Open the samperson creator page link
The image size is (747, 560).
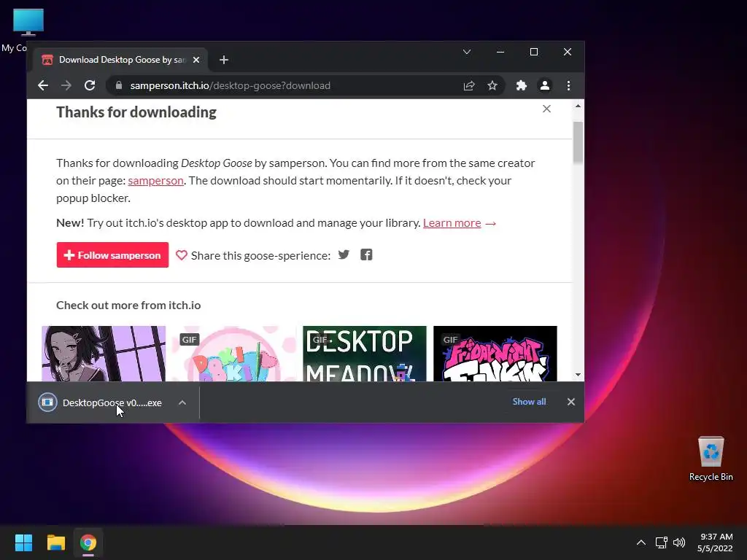click(x=156, y=181)
